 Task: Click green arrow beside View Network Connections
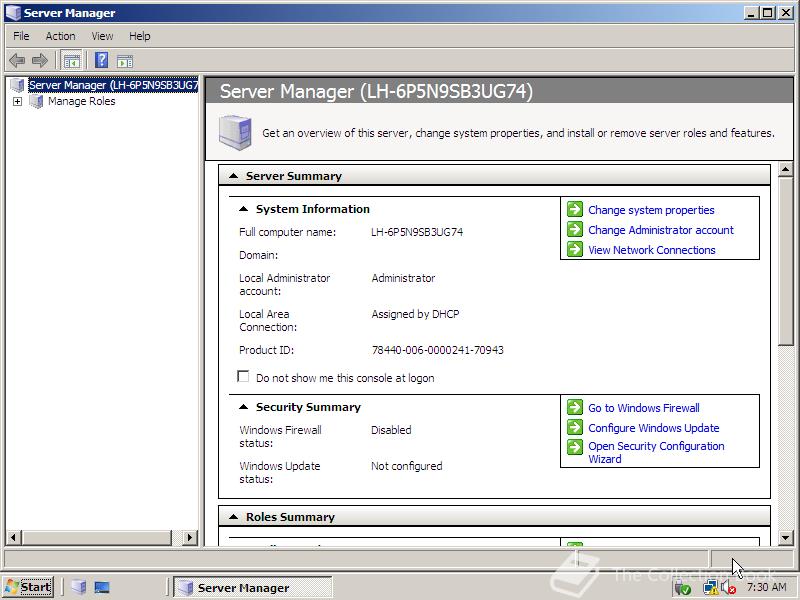point(575,249)
